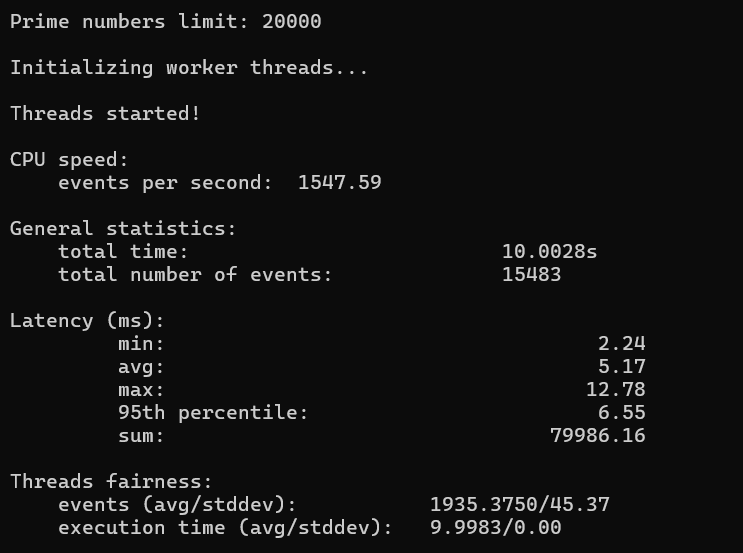
Task: Click 'execution time (avg/stddev):' label
Action: pyautogui.click(x=226, y=528)
